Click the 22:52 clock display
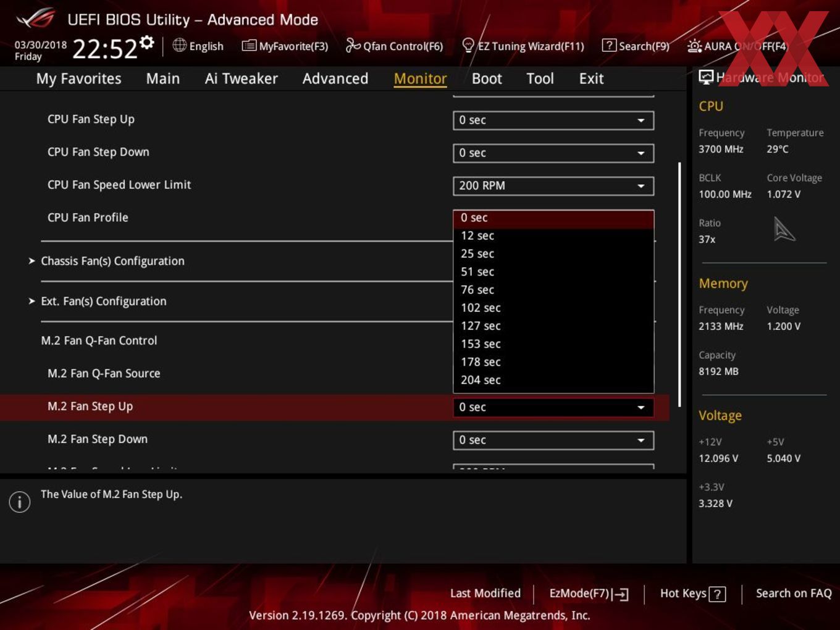The width and height of the screenshot is (840, 630). (104, 49)
